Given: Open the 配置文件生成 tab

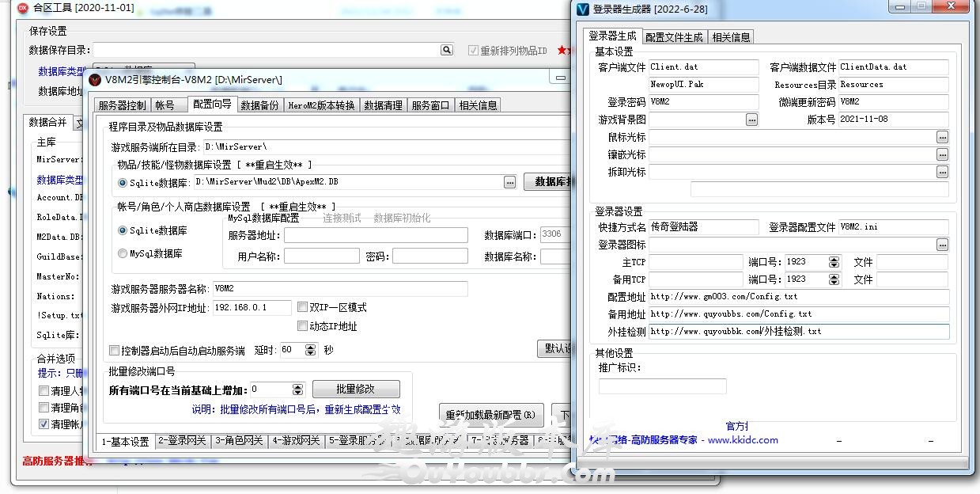Looking at the screenshot, I should pyautogui.click(x=674, y=37).
